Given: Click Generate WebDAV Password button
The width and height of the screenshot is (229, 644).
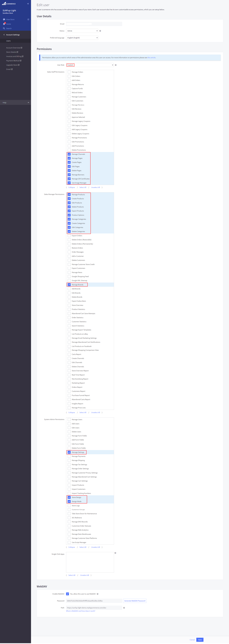Looking at the screenshot, I should point(135,601).
